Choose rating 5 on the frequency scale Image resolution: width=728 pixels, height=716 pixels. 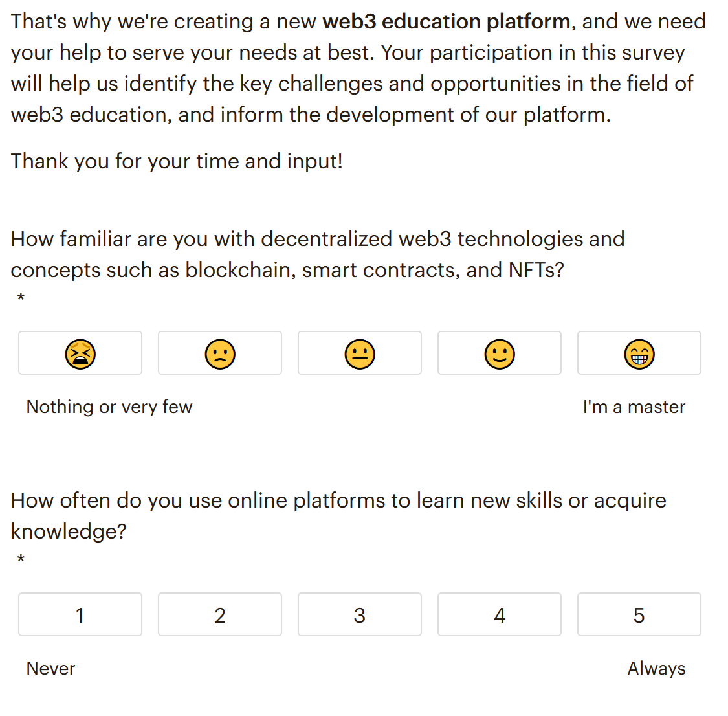(x=639, y=614)
